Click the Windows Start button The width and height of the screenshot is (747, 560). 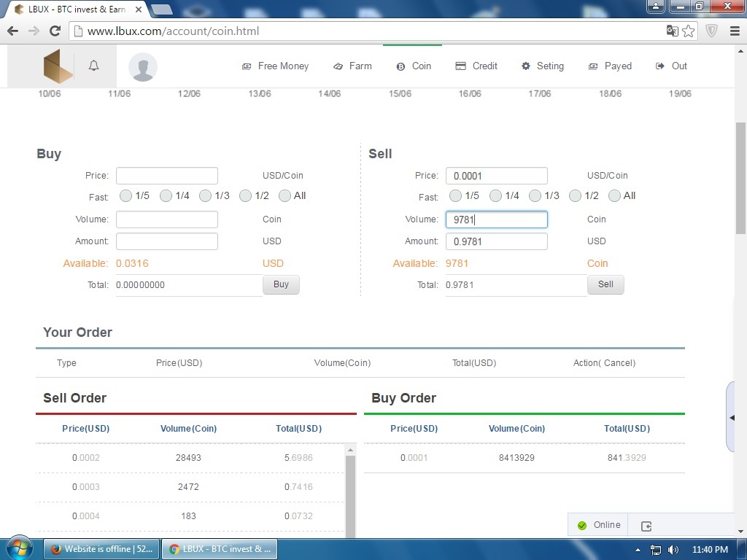click(x=19, y=548)
